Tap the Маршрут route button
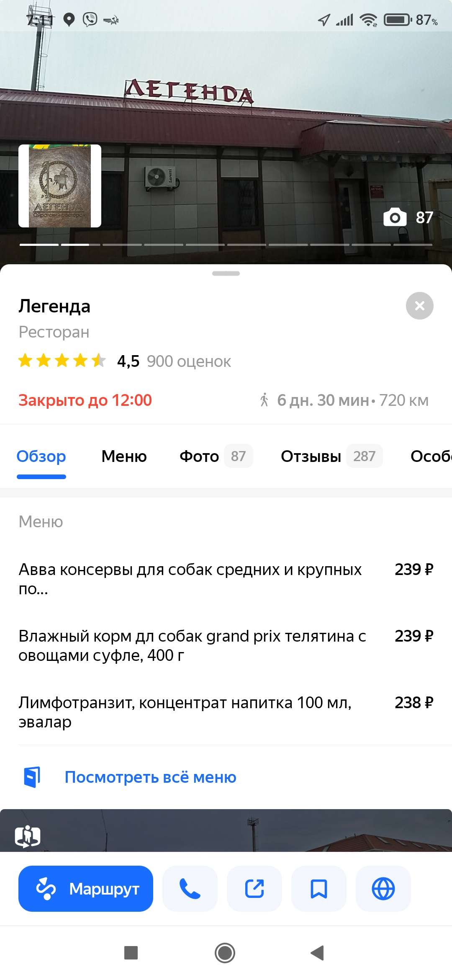 click(x=86, y=888)
